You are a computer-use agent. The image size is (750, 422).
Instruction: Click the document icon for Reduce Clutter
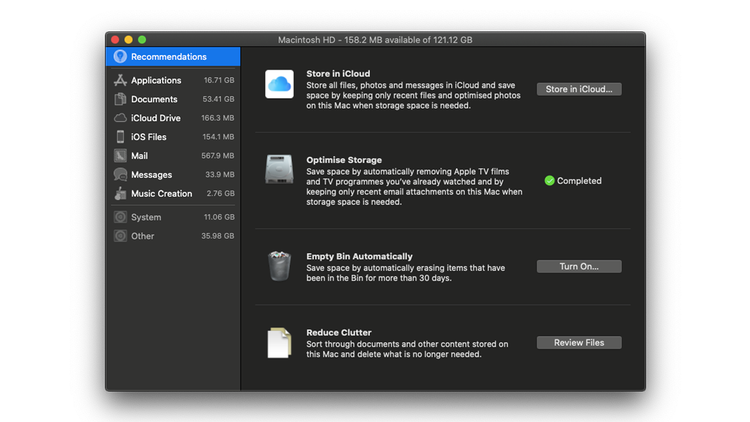coord(279,343)
